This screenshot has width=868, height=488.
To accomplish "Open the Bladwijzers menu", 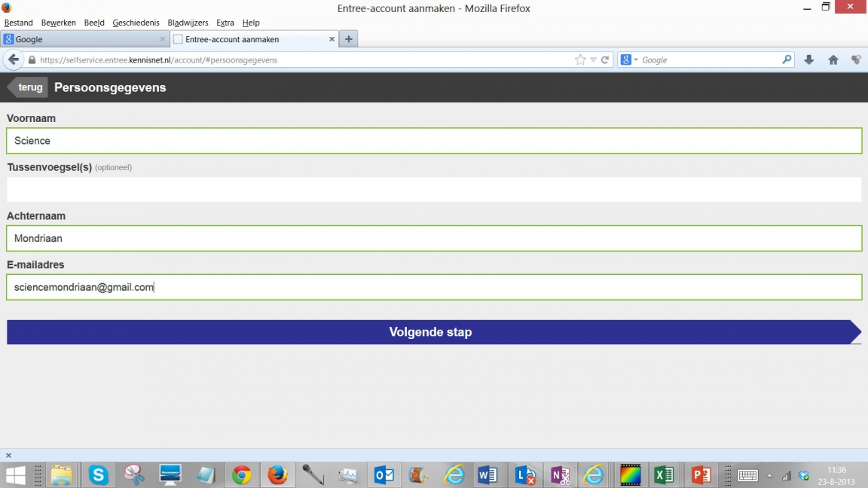I will tap(188, 23).
